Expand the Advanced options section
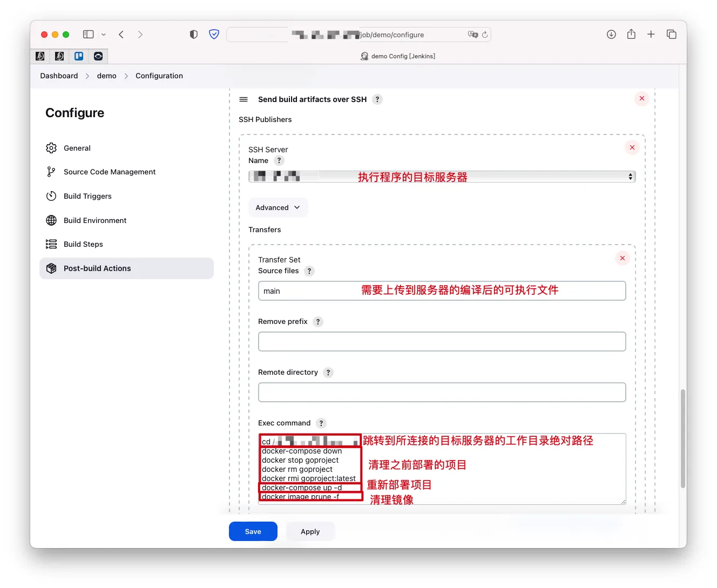This screenshot has width=717, height=588. point(278,207)
